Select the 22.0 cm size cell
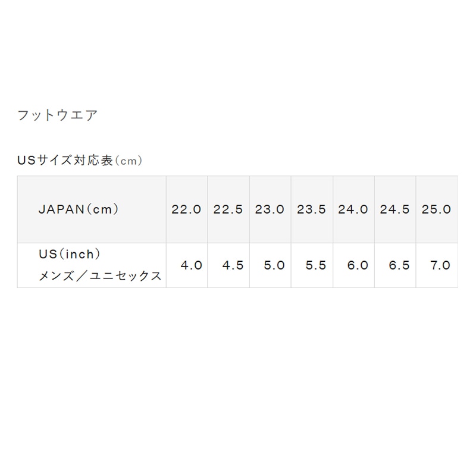 click(x=187, y=209)
